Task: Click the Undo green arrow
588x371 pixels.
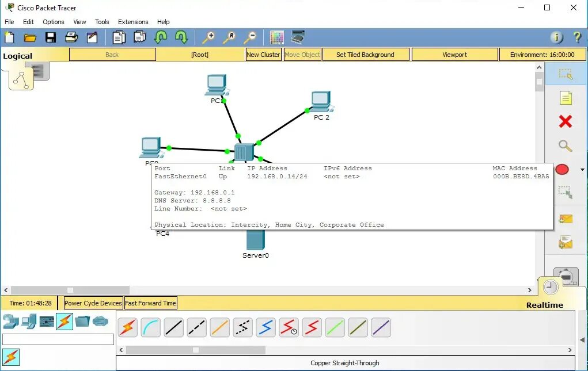Action: click(x=161, y=37)
